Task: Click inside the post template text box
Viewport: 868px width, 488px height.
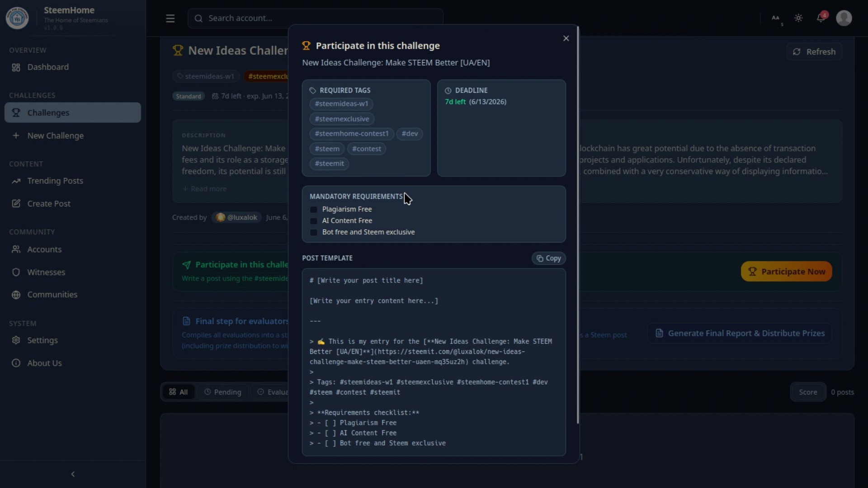Action: [434, 362]
